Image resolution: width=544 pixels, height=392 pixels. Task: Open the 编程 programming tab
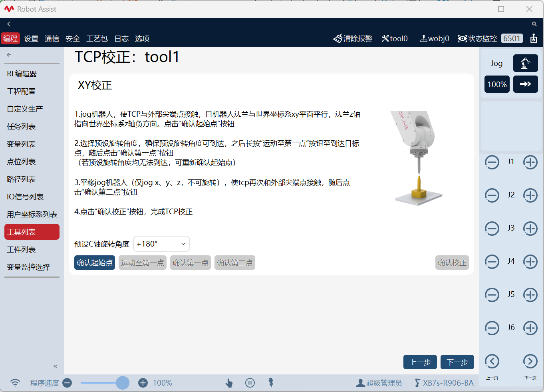[x=10, y=38]
